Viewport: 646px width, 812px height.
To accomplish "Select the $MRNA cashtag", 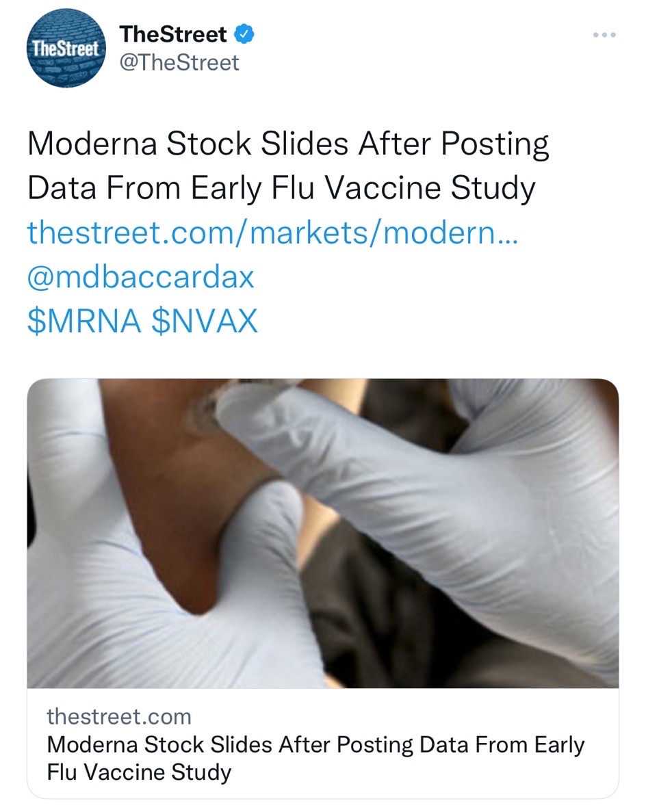I will [x=84, y=321].
